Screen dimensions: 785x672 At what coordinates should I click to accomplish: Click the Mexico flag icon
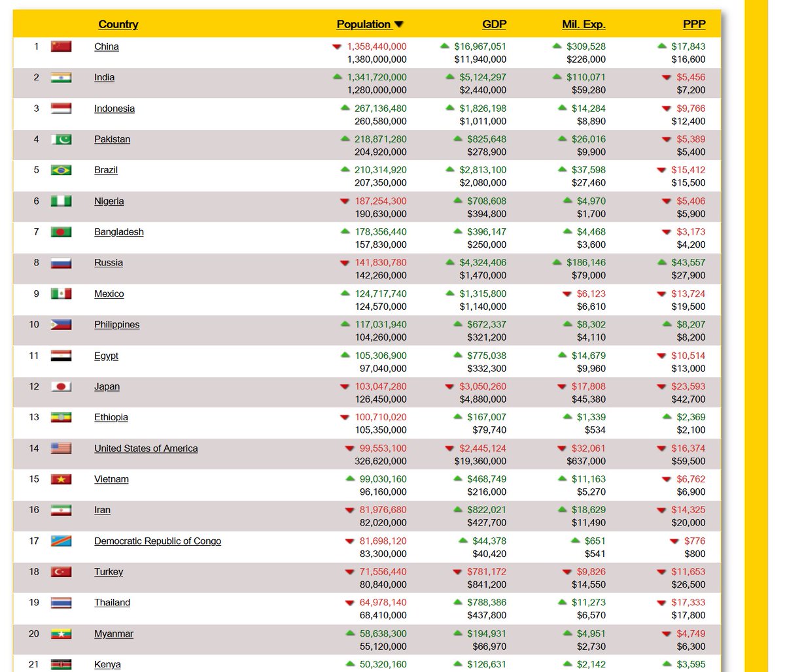tap(61, 294)
